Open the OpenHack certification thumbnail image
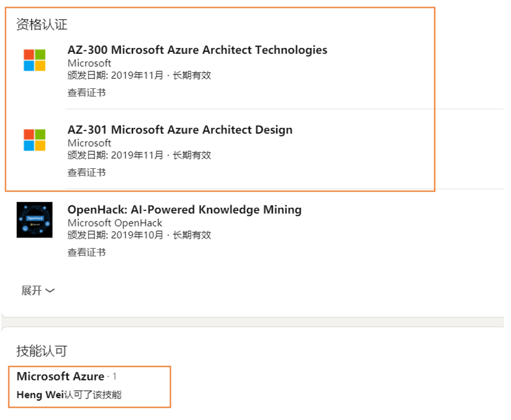511x420 pixels. click(34, 219)
